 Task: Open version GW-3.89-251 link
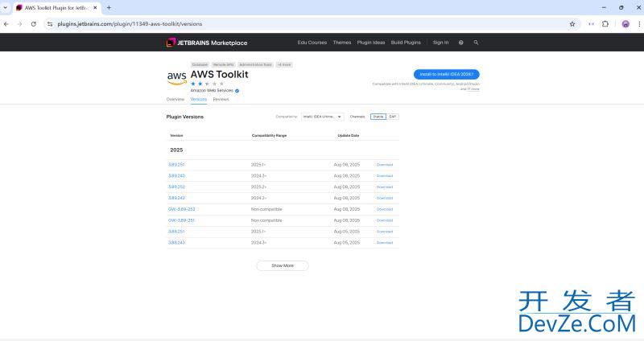coord(181,220)
